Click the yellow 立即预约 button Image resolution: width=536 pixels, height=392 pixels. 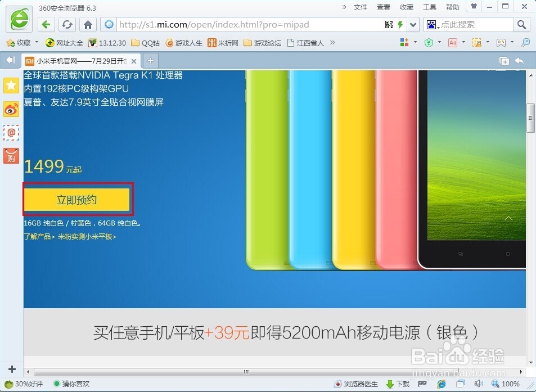click(x=76, y=200)
